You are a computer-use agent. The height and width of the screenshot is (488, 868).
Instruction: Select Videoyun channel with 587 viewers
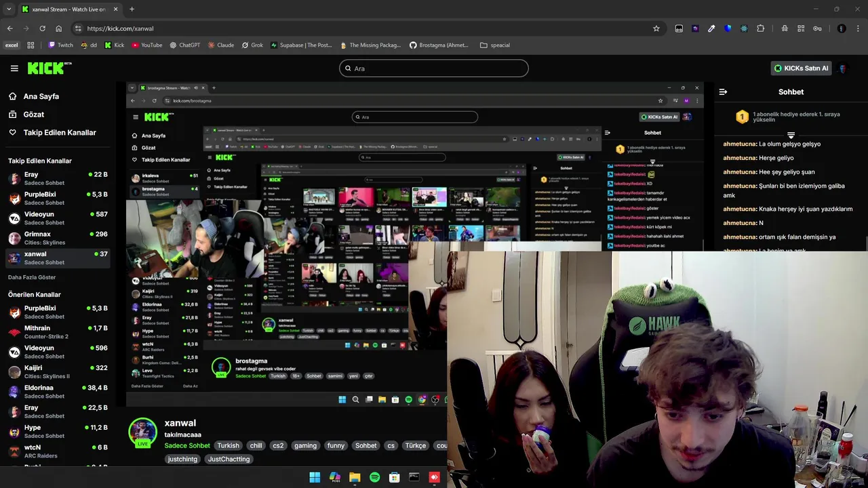[57, 218]
